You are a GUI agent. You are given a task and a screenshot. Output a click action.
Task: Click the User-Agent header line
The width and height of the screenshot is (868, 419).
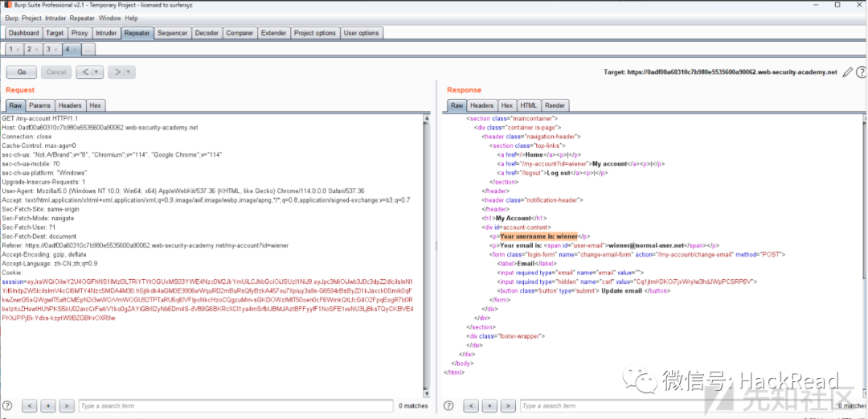(x=183, y=191)
